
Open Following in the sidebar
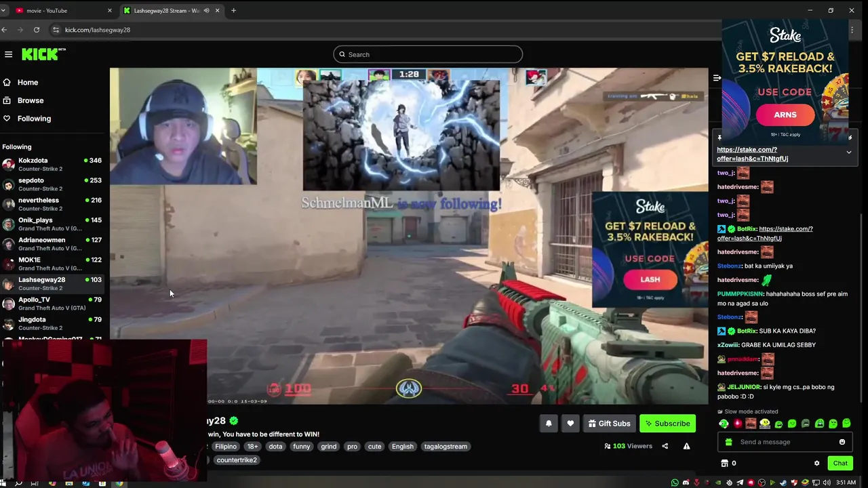click(34, 119)
